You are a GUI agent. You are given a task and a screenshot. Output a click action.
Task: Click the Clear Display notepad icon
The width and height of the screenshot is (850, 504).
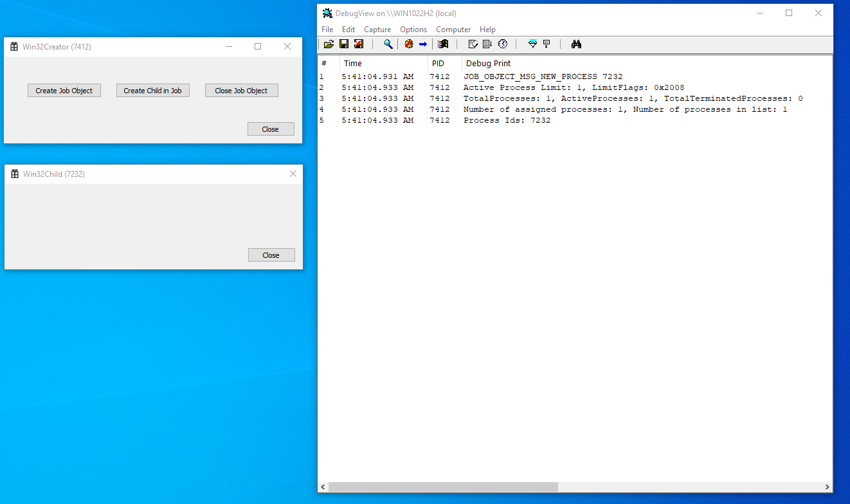coord(473,44)
